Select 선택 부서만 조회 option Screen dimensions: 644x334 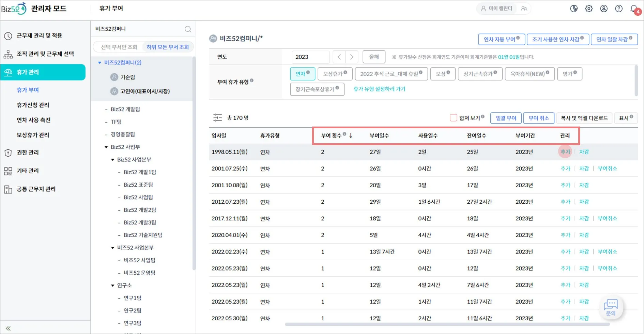point(119,47)
